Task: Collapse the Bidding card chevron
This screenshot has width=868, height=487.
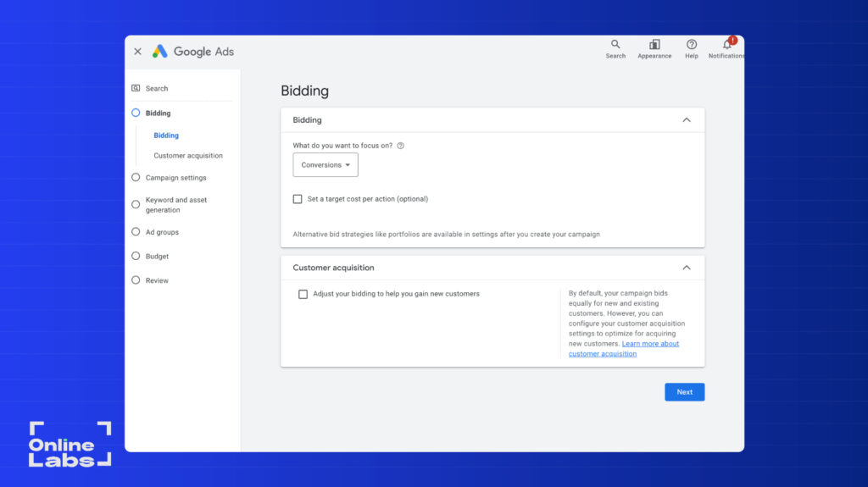Action: (687, 120)
